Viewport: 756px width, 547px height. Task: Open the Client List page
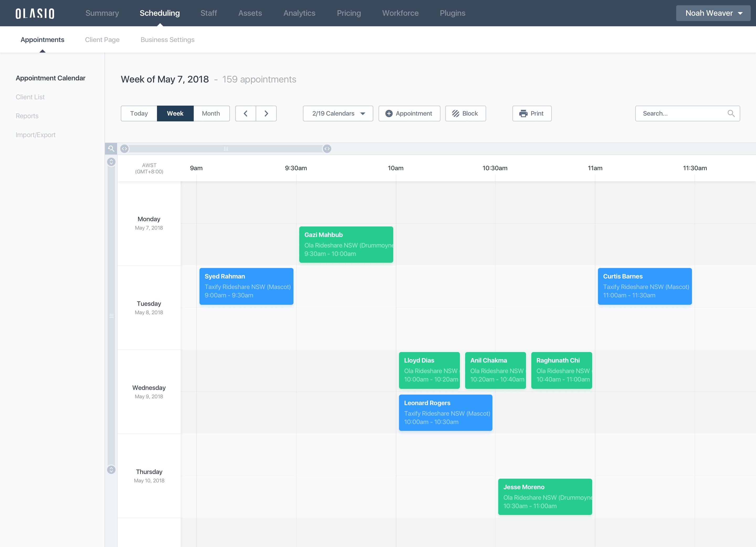[30, 97]
